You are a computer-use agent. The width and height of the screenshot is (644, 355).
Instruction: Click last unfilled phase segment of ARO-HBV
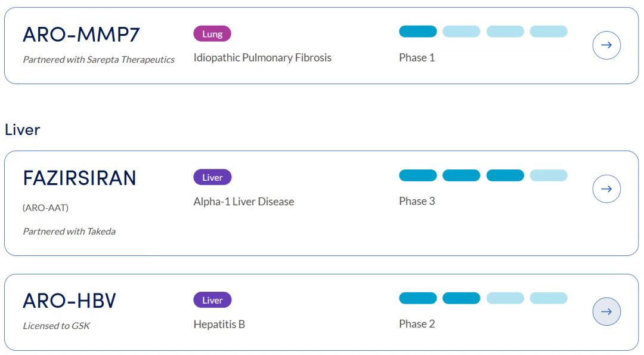(549, 298)
